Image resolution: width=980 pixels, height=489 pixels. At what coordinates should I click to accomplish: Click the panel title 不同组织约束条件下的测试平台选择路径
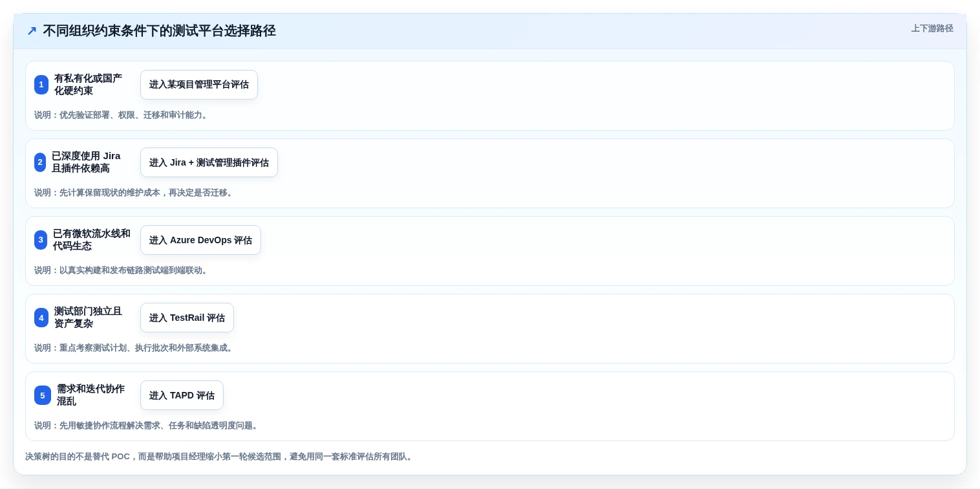click(x=160, y=31)
